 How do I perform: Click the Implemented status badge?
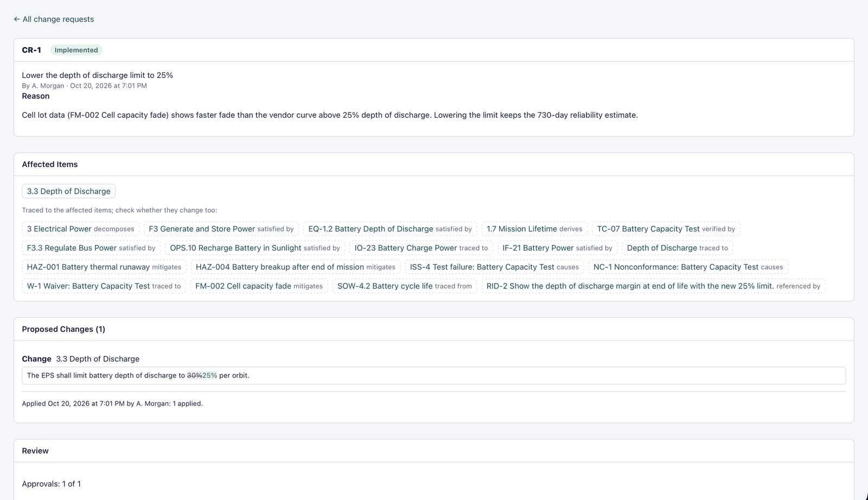click(76, 50)
